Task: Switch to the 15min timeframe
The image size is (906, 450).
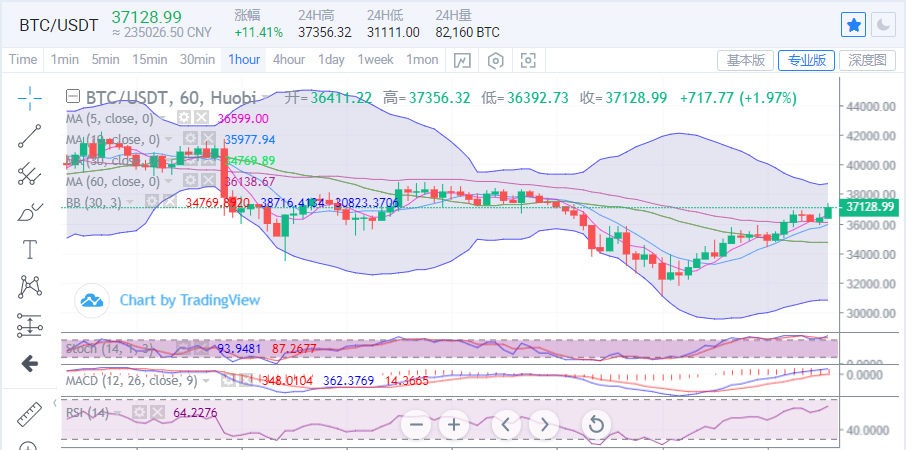Action: coord(150,60)
